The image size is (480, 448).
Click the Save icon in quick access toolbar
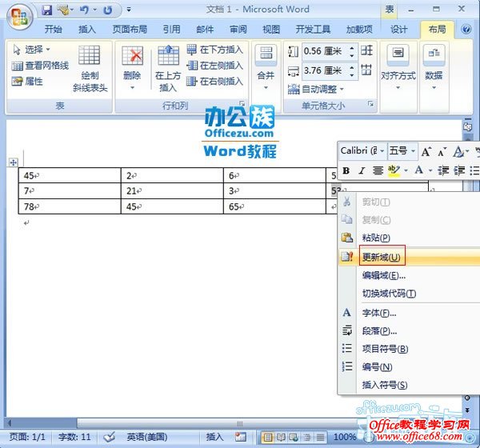46,10
